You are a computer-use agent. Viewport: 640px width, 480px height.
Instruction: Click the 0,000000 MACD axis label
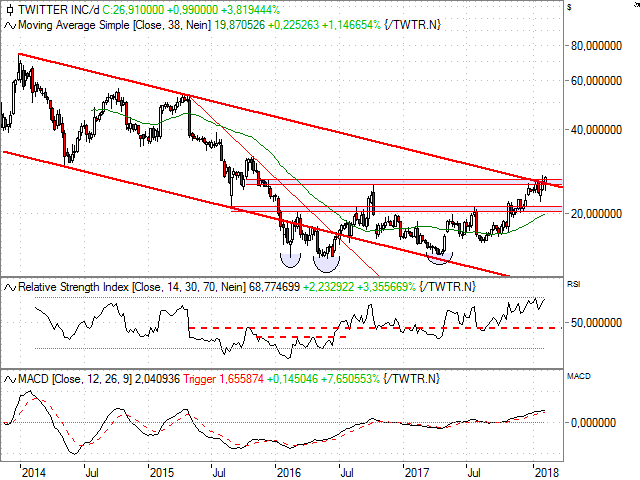coord(593,423)
